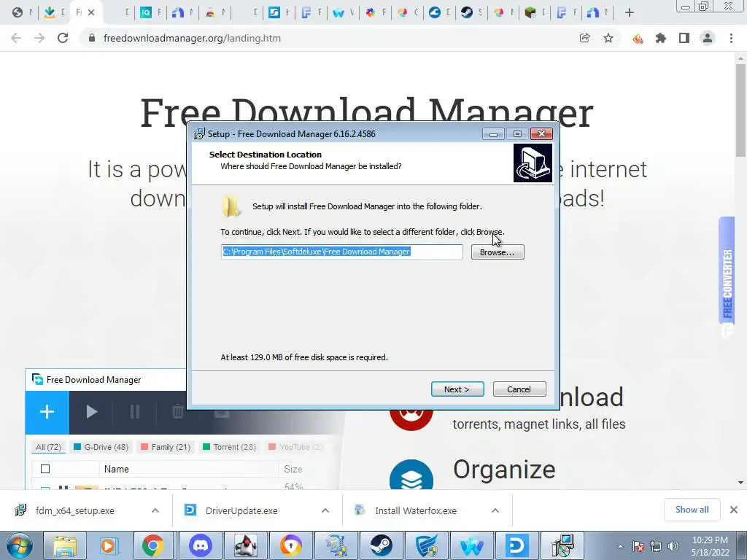Toggle the select-all checkbox beside Name
This screenshot has width=747, height=560.
point(45,469)
